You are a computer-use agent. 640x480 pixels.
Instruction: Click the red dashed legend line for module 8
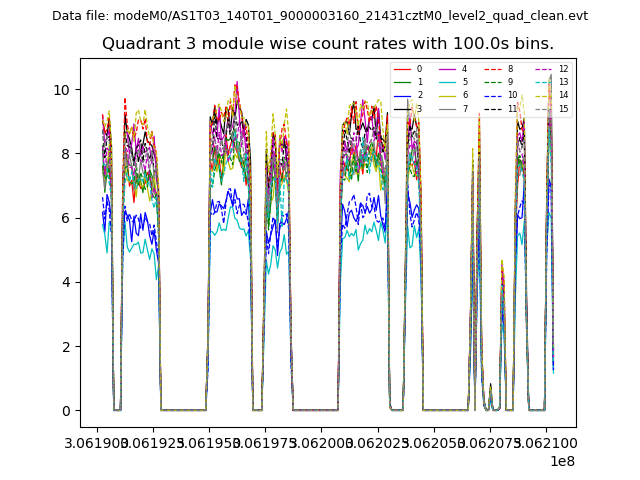pyautogui.click(x=492, y=69)
